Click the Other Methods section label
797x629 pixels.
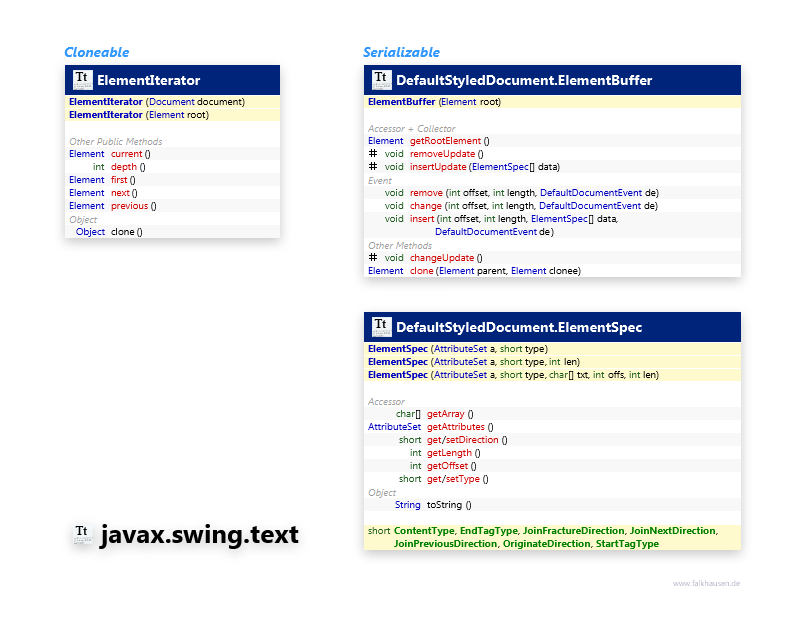[x=400, y=246]
